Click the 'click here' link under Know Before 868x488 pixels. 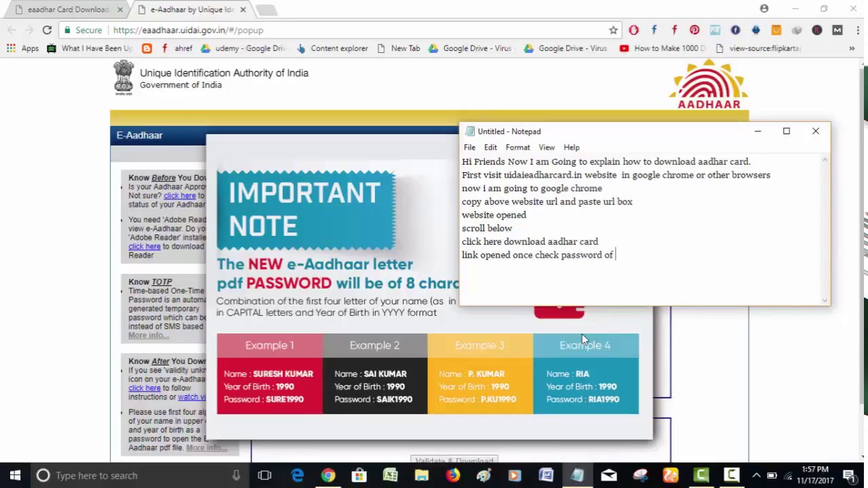click(180, 196)
